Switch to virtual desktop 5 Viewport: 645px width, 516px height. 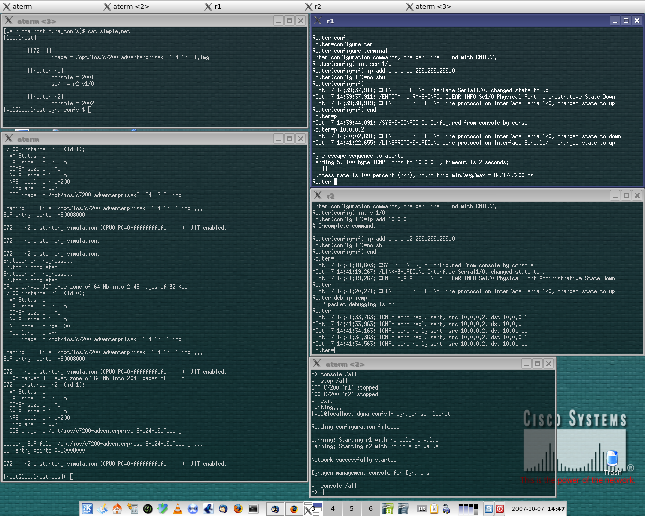click(352, 509)
